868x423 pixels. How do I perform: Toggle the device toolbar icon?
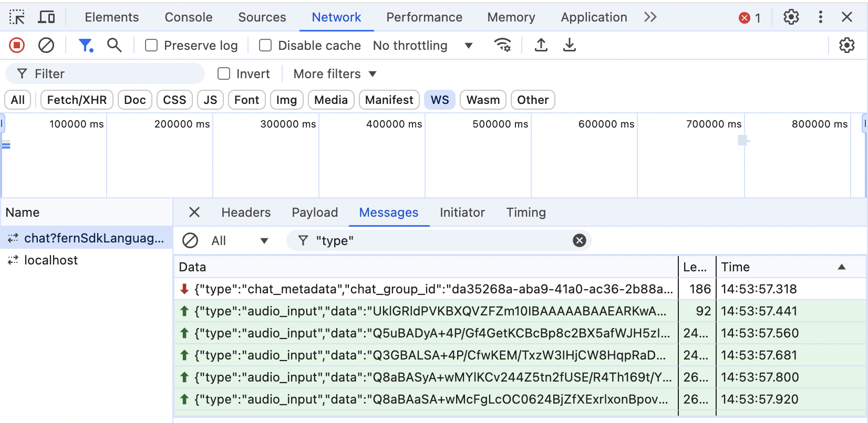(46, 17)
